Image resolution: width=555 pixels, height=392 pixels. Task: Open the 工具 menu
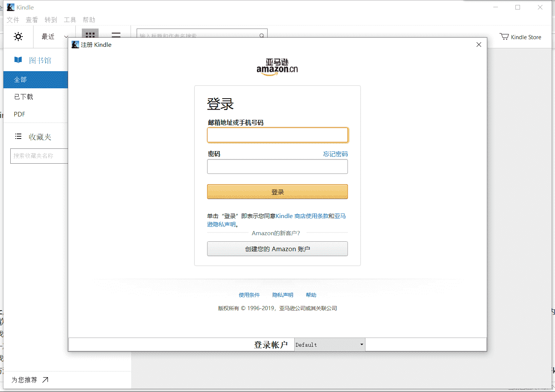pos(70,20)
